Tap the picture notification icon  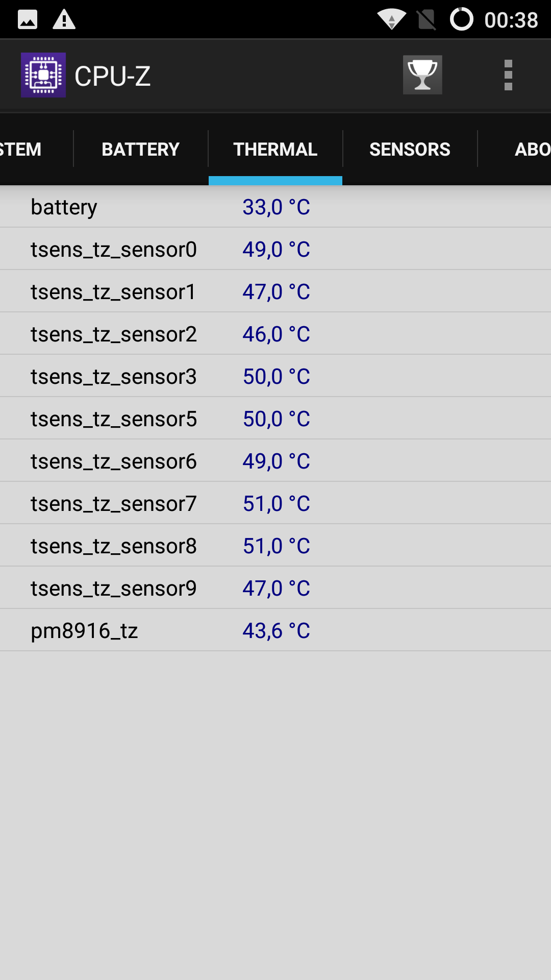28,20
